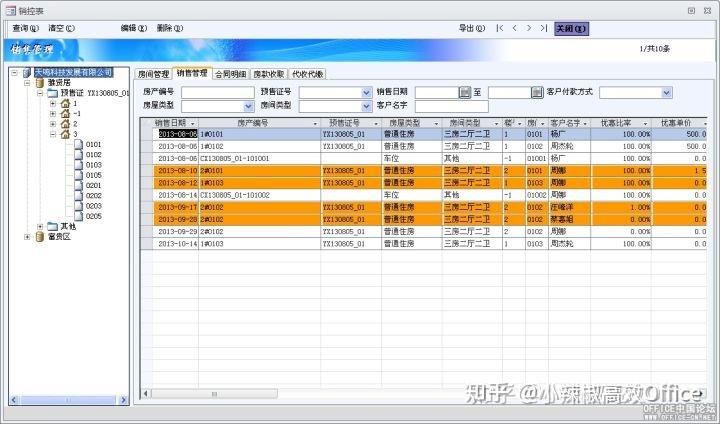Image resolution: width=720 pixels, height=424 pixels.
Task: Open 客户名字 column header filter arrow
Action: tap(585, 124)
